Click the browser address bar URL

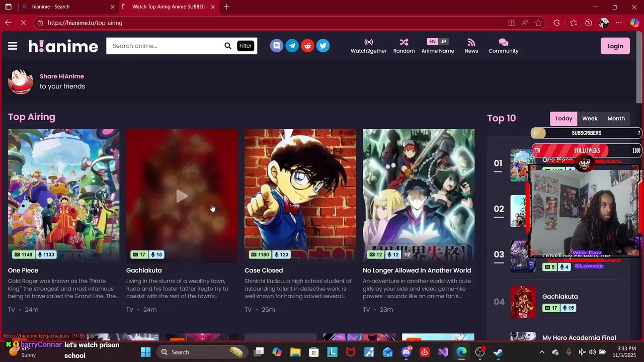click(x=85, y=23)
